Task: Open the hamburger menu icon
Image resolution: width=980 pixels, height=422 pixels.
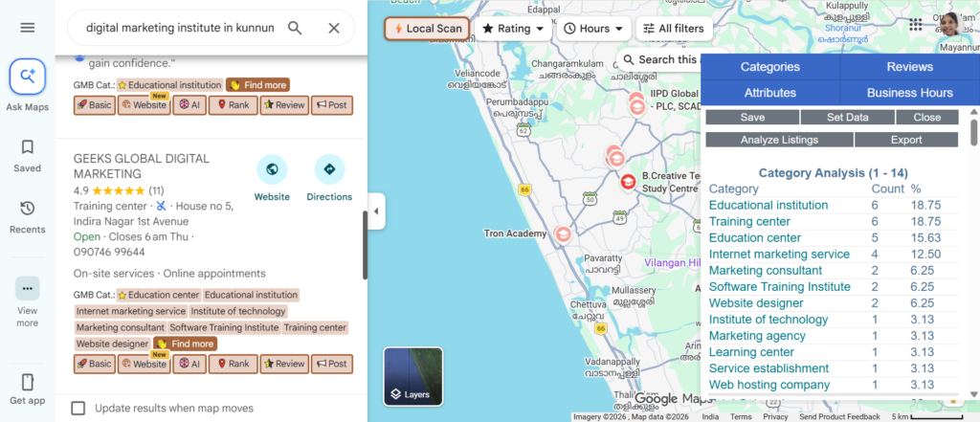Action: 28,28
